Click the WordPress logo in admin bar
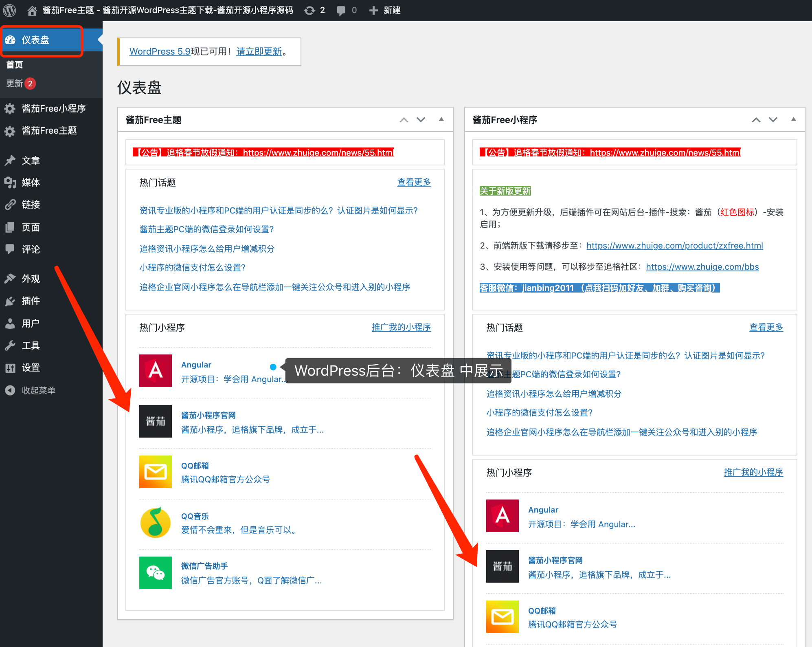 point(10,10)
